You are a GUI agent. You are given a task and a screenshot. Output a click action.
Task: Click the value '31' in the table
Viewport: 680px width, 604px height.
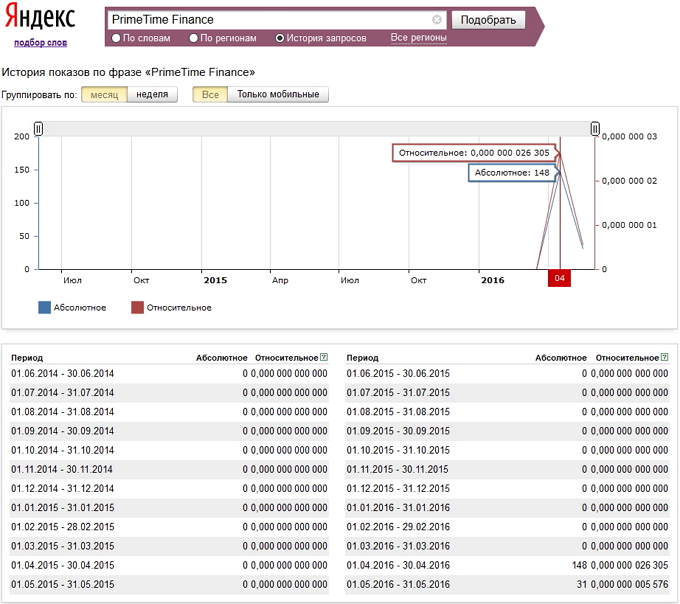pyautogui.click(x=582, y=584)
